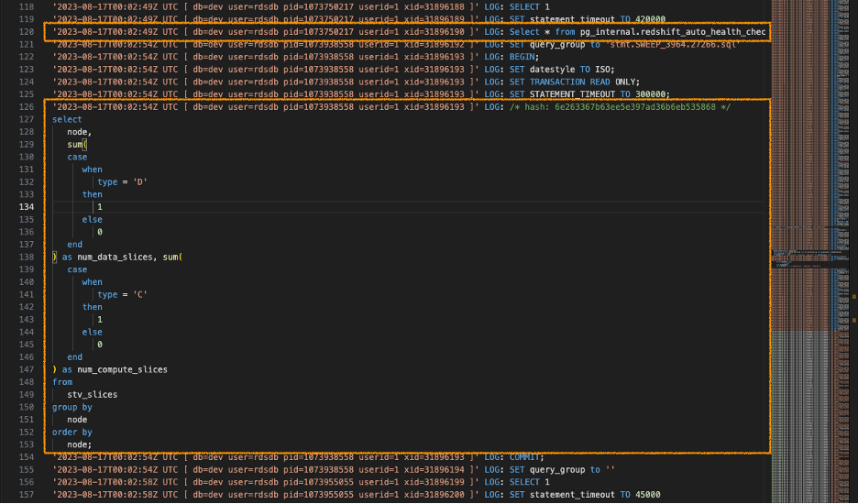This screenshot has height=504, width=858.
Task: Click 'TRANSACTION READ ONLY;' on line 124
Action: (585, 82)
